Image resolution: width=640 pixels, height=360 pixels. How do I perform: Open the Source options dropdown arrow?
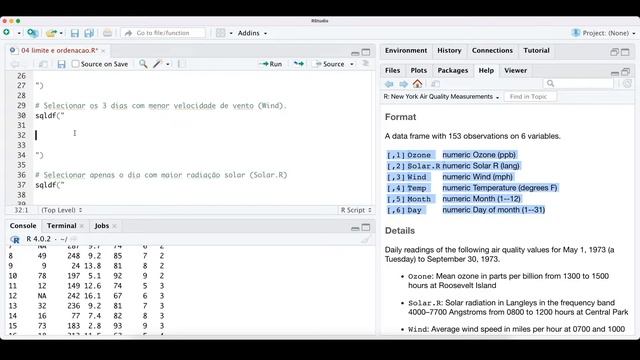(352, 64)
